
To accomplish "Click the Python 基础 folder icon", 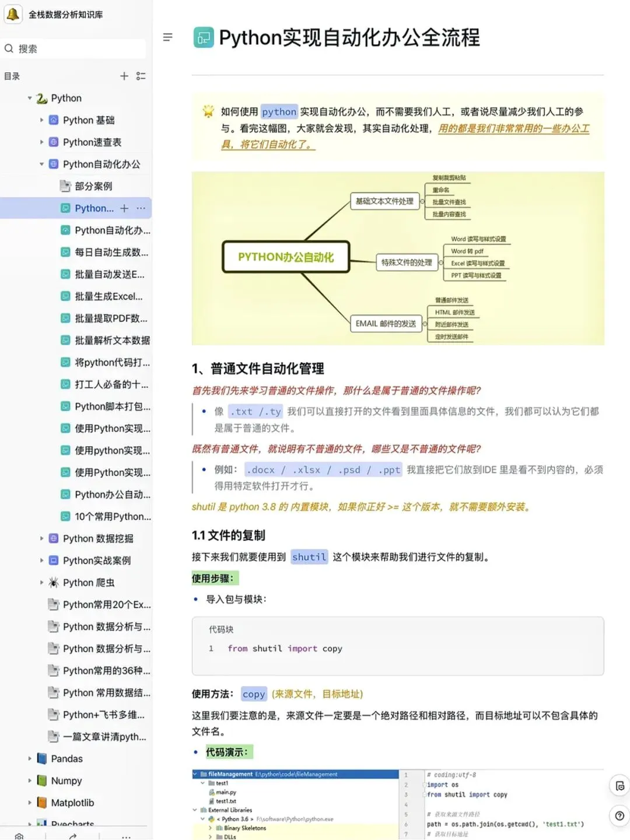I will point(54,120).
